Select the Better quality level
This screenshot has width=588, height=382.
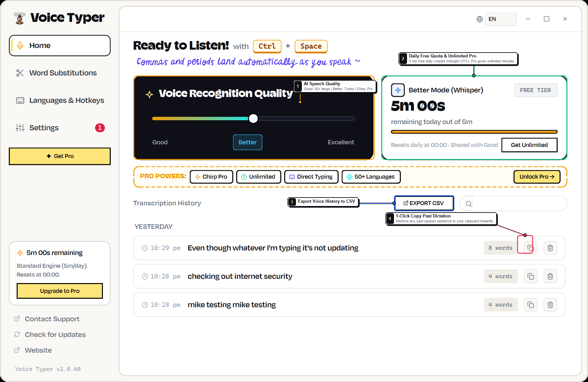(x=248, y=142)
